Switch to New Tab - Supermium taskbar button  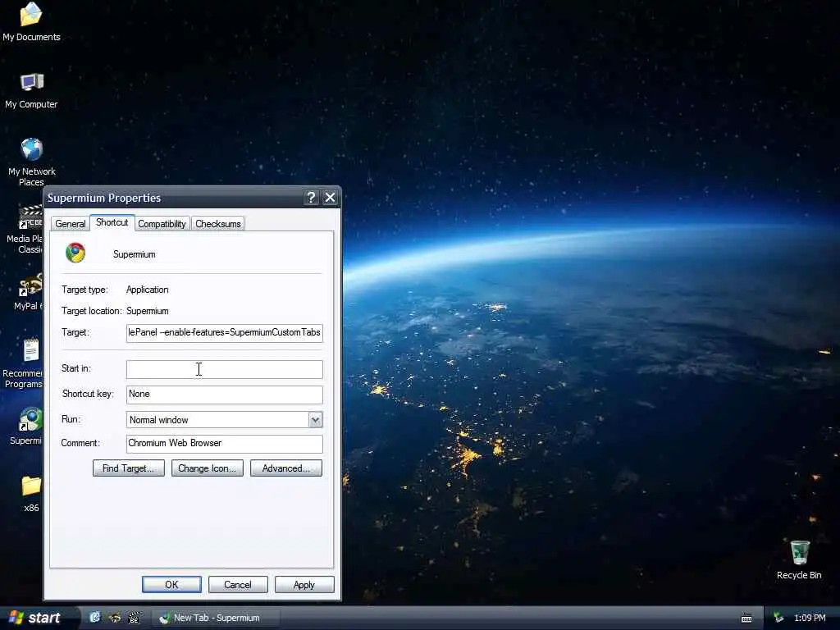[217, 618]
